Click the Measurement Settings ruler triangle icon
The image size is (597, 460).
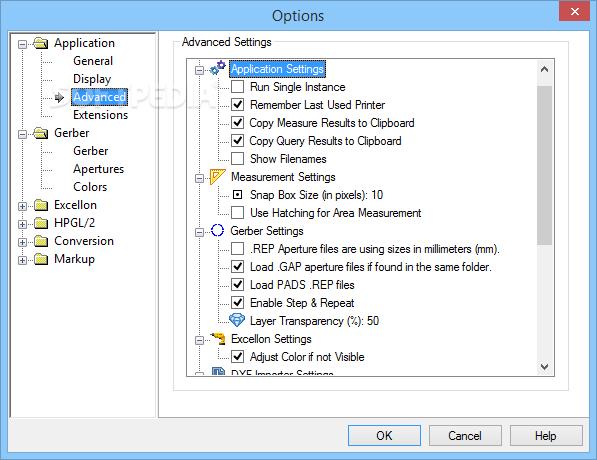pyautogui.click(x=218, y=177)
